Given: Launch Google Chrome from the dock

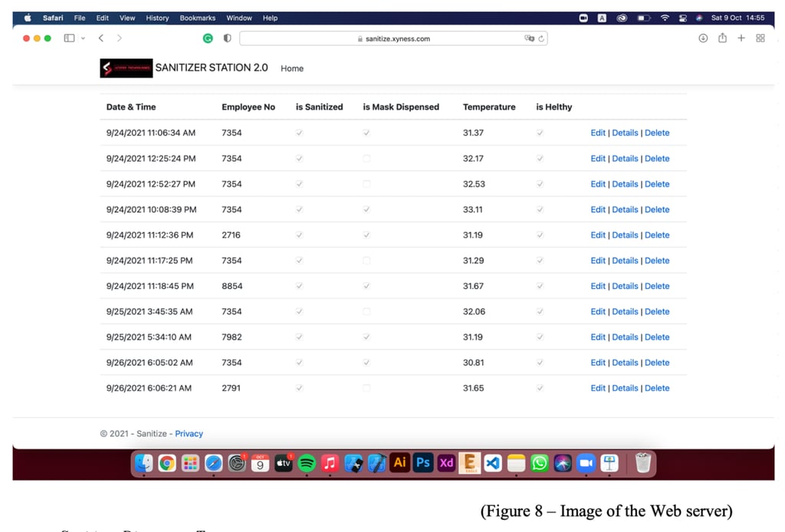Looking at the screenshot, I should (x=167, y=463).
